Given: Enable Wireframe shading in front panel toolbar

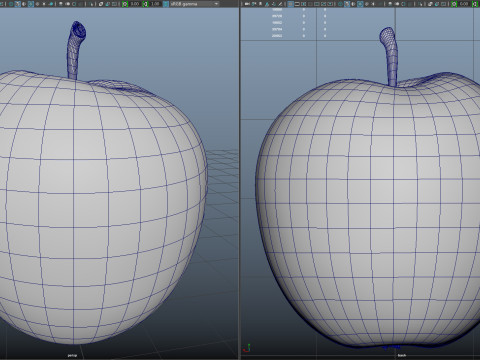Looking at the screenshot, I should click(x=340, y=4).
